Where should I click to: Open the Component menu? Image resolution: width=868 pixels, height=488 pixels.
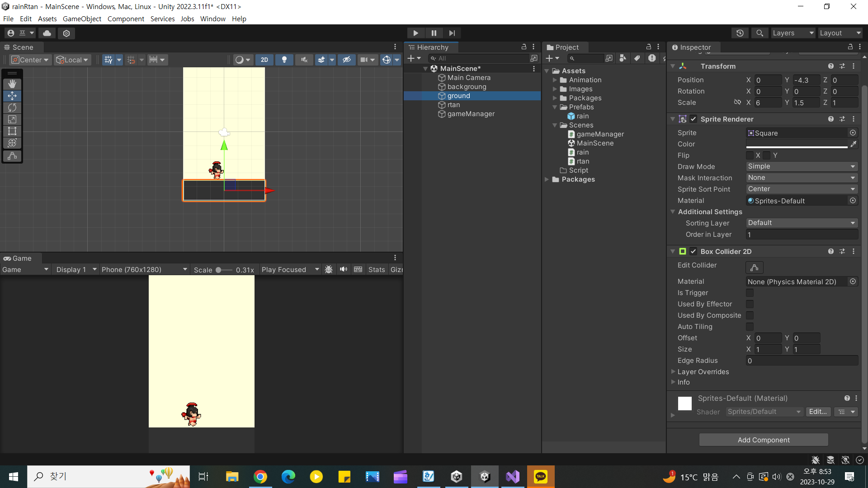tap(126, 19)
